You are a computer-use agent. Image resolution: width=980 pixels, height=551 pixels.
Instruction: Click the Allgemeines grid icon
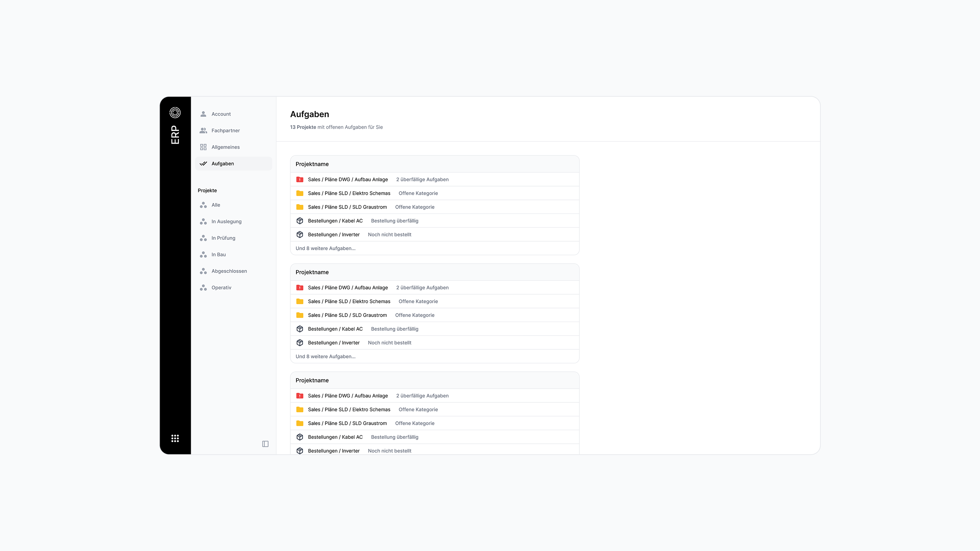pos(203,147)
